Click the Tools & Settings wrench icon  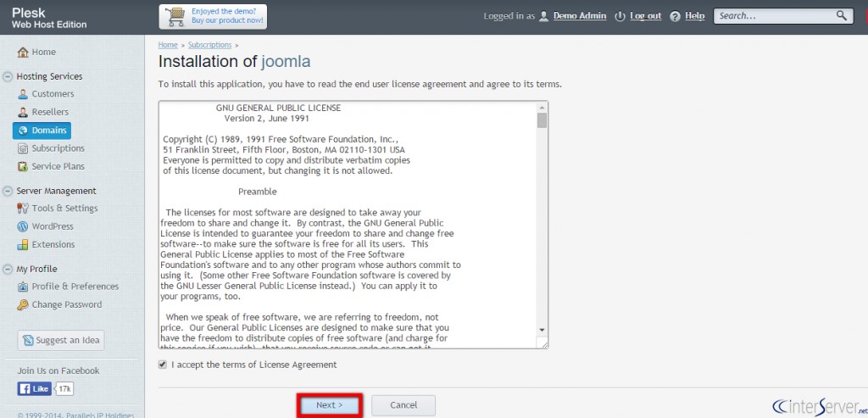click(23, 209)
